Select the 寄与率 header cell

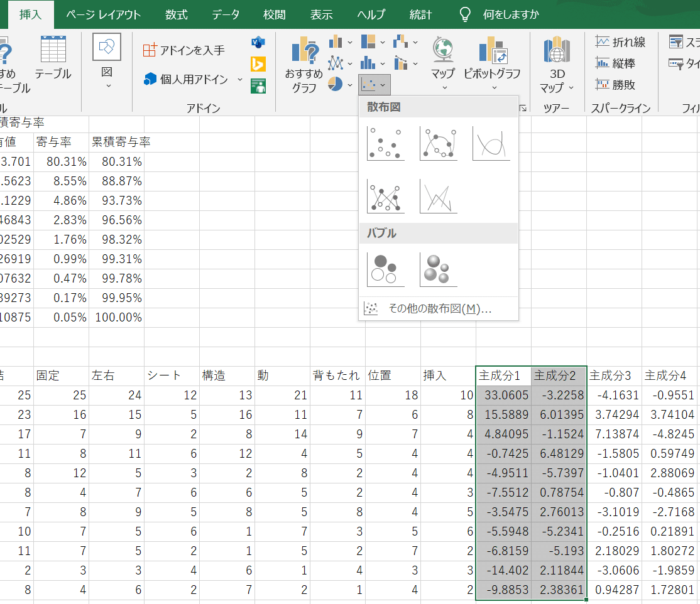point(61,142)
